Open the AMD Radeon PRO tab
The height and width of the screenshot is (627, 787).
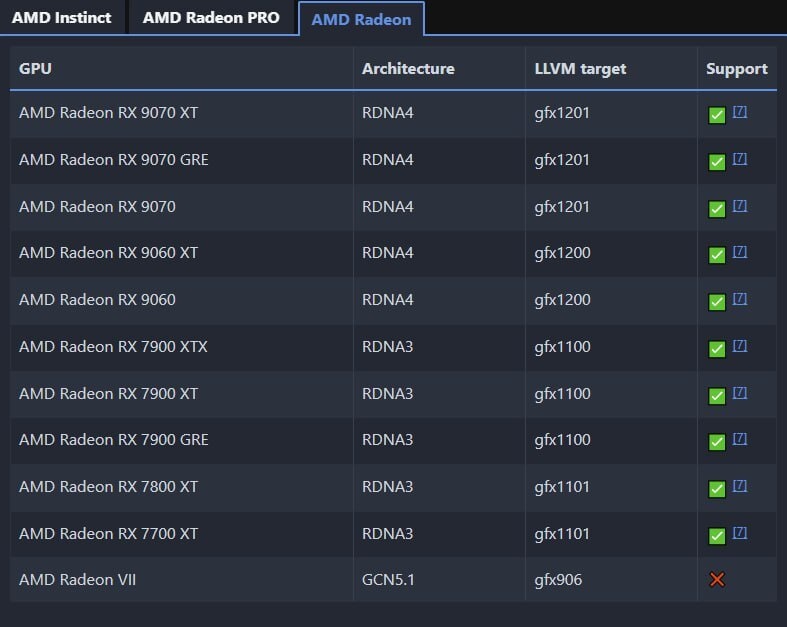pyautogui.click(x=211, y=18)
